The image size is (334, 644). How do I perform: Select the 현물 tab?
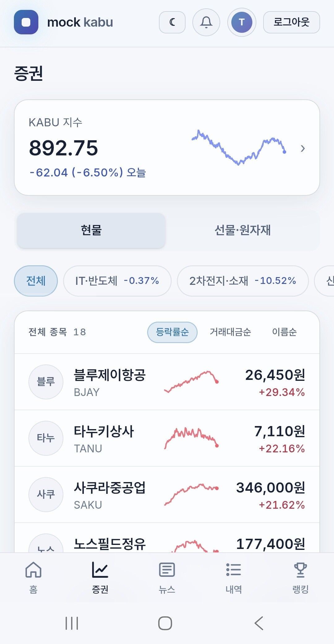tap(91, 230)
